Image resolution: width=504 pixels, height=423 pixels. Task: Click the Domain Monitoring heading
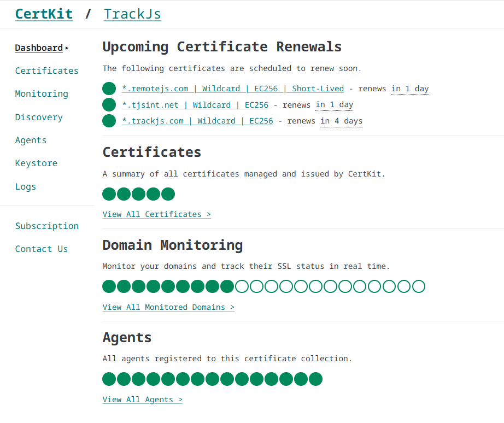[172, 245]
